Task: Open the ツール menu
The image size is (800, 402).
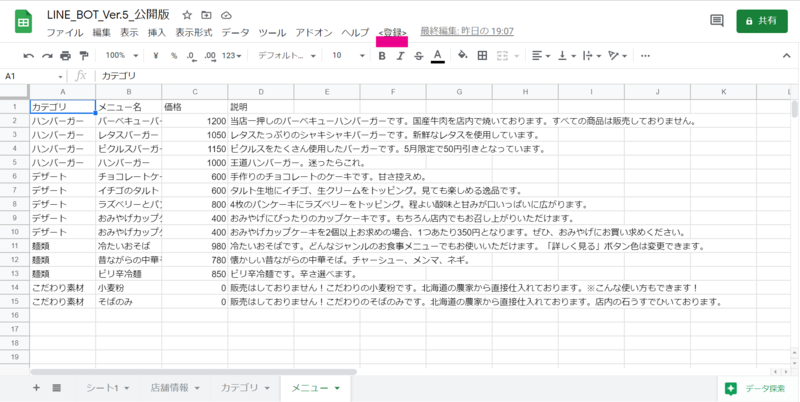Action: coord(272,33)
